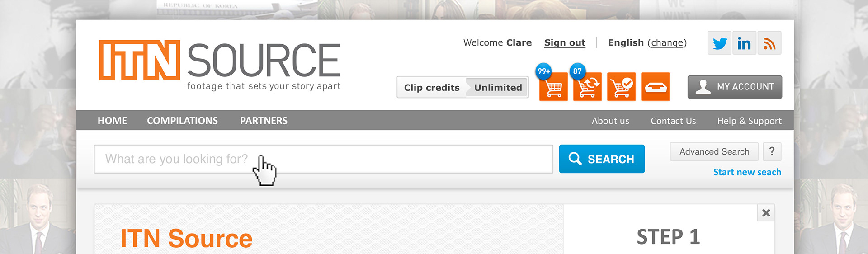This screenshot has height=254, width=868.
Task: Close the Step 1 panel
Action: [x=766, y=213]
